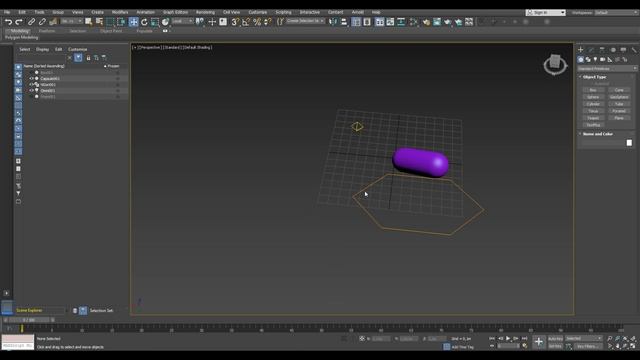
Task: Open the Select by Name dialog
Action: click(99, 22)
